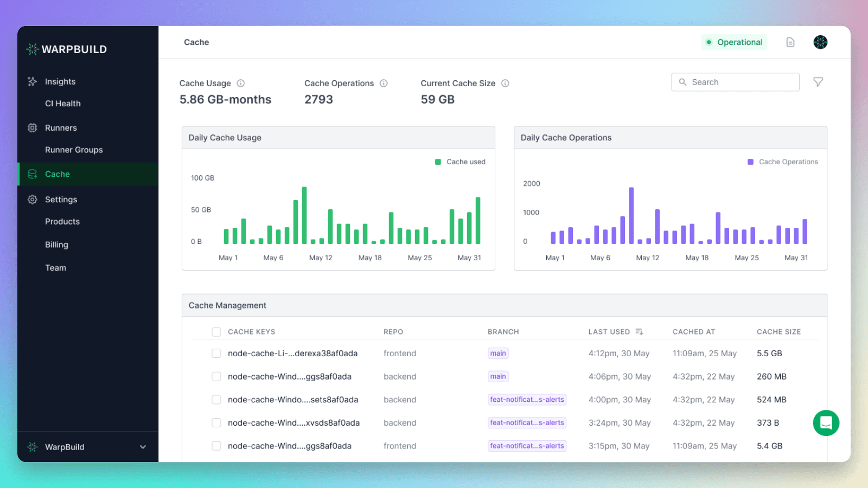Sort the table by Last Used column
This screenshot has height=488, width=868.
click(639, 331)
